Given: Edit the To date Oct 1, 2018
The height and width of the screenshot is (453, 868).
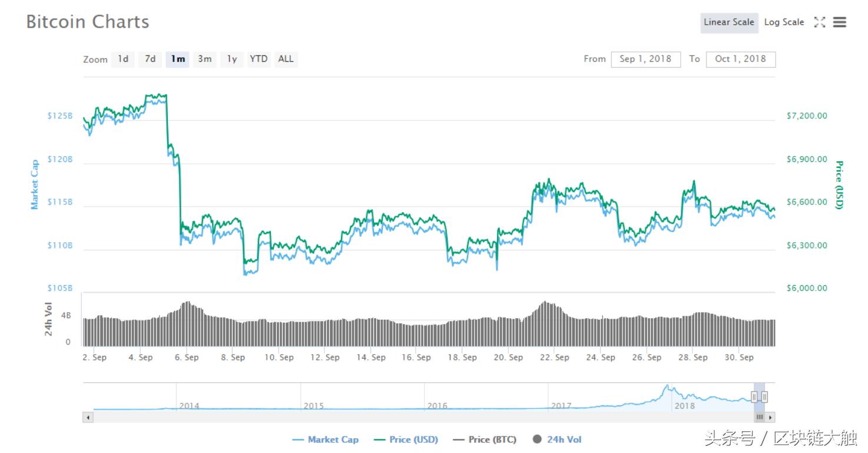Looking at the screenshot, I should (741, 59).
